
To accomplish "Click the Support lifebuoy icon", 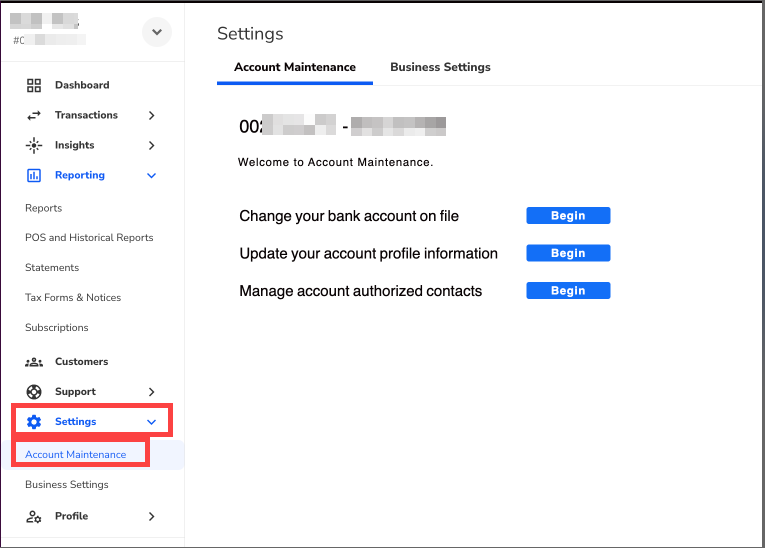I will [34, 392].
